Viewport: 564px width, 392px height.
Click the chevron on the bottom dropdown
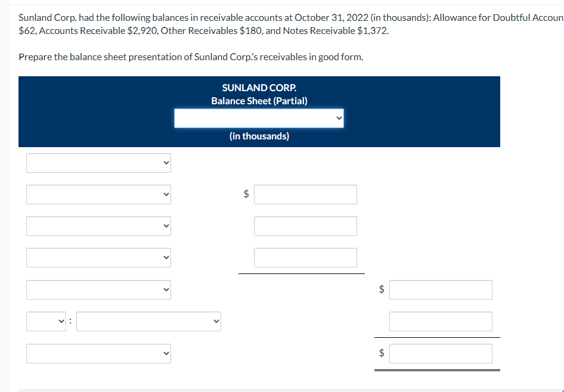165,353
